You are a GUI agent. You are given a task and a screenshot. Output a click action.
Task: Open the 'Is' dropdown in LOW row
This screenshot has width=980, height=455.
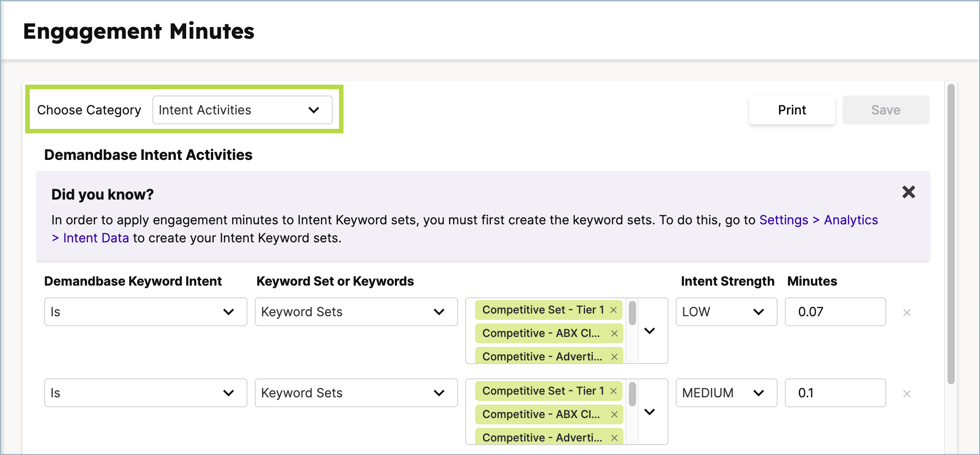click(146, 312)
